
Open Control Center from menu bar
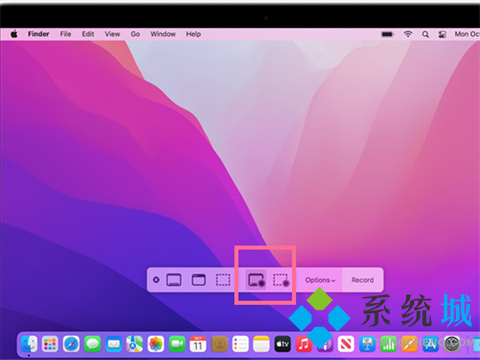pos(442,34)
